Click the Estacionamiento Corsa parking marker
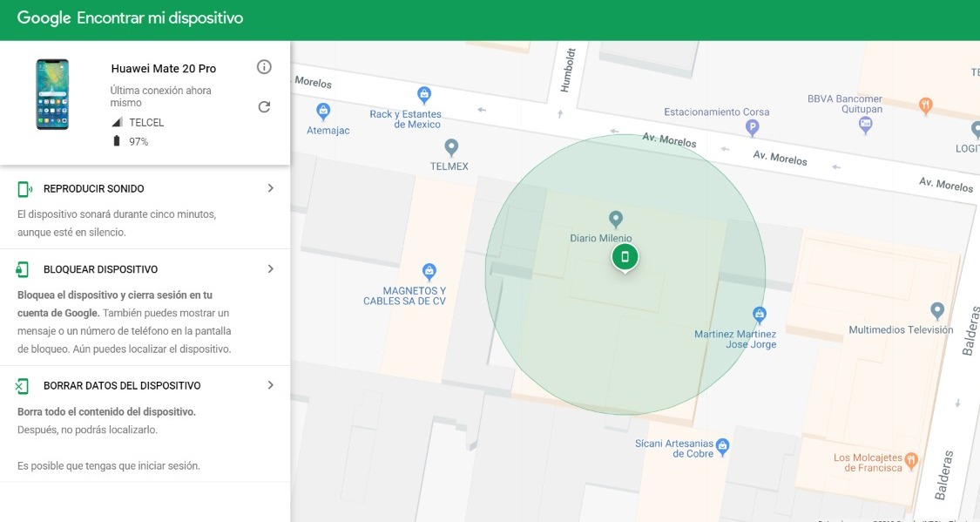980x522 pixels. point(753,128)
